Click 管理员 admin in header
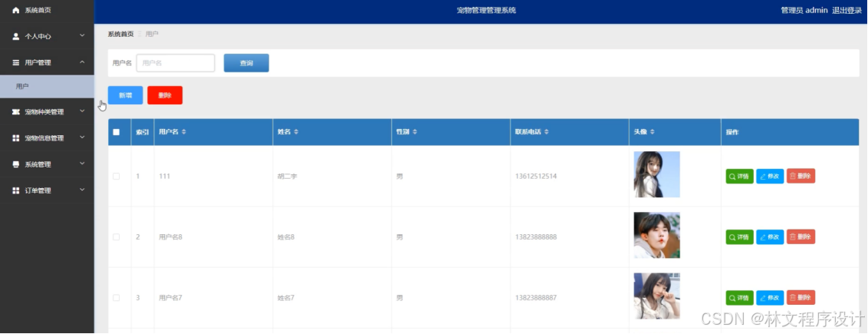 804,11
